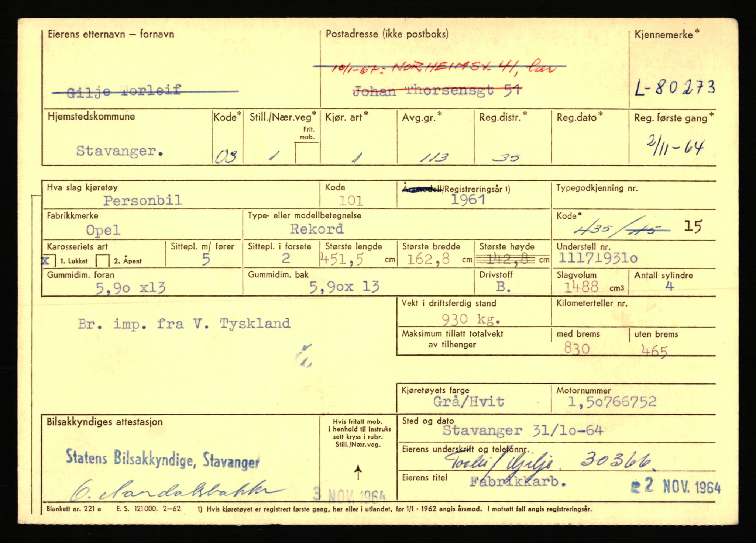Screen dimensions: 756x543
Task: Click the 'med brems' trailer weight 830
Action: pyautogui.click(x=577, y=348)
